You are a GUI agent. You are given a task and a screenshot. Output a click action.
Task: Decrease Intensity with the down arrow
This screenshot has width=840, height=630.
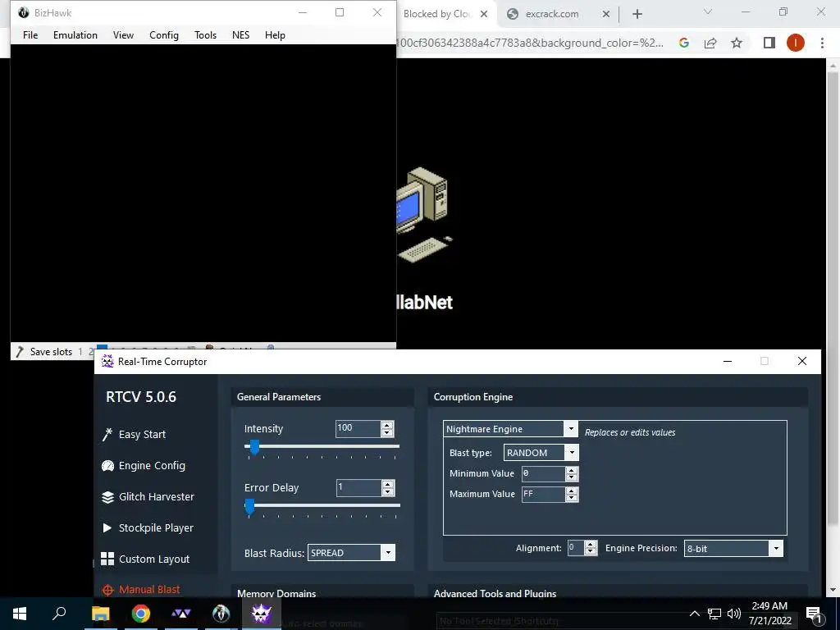pyautogui.click(x=387, y=432)
